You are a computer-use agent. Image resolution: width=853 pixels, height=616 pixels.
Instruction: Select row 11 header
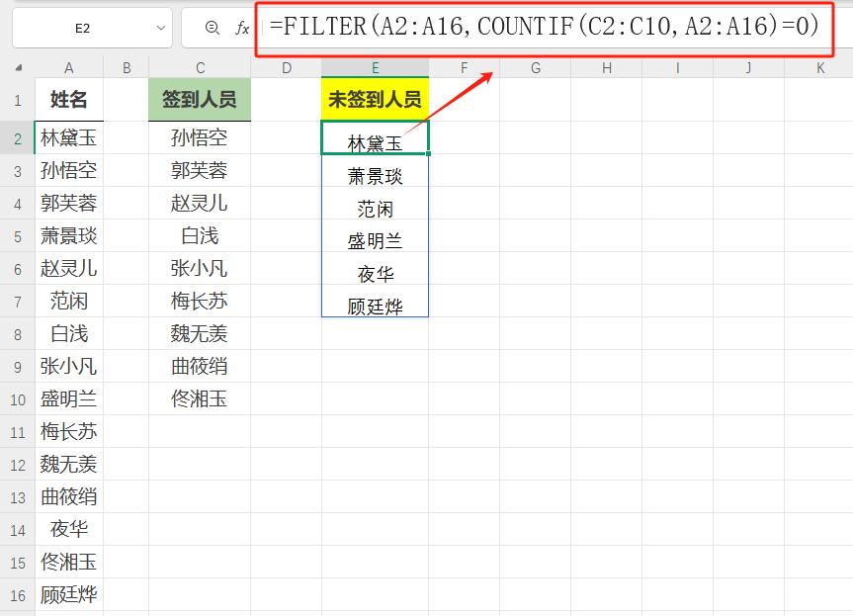pyautogui.click(x=18, y=431)
